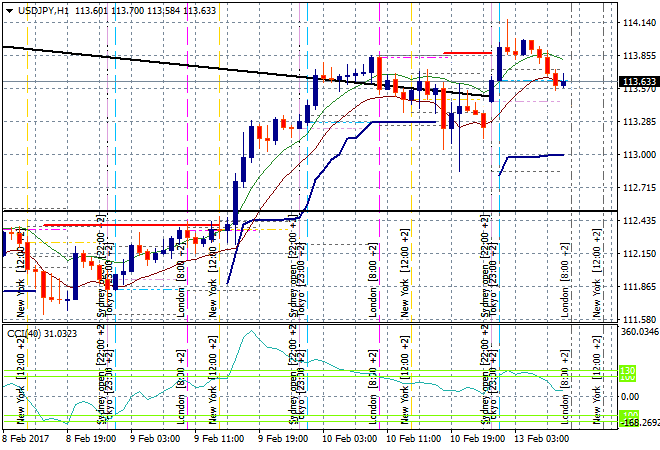Click the 10 Feb 19:00 time label
The width and height of the screenshot is (660, 450).
pyautogui.click(x=478, y=438)
